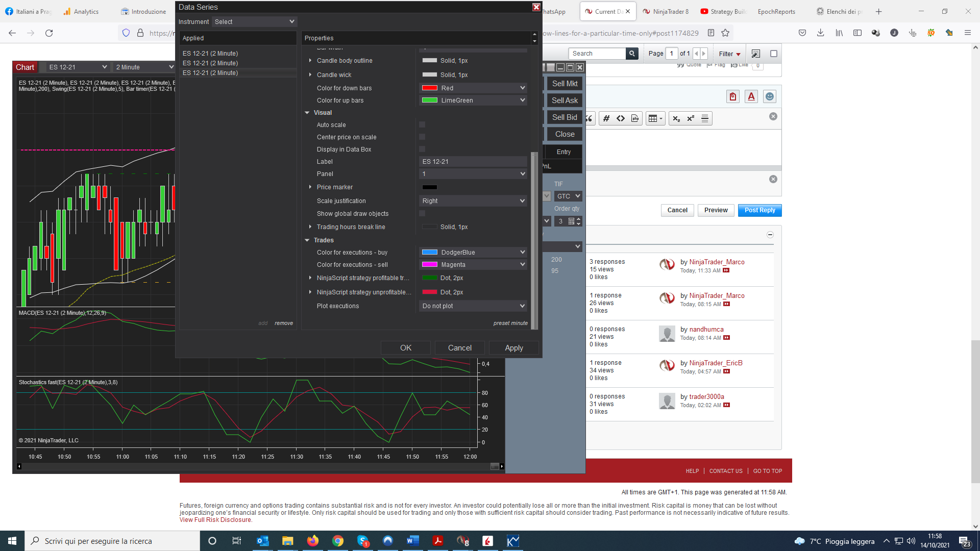Click the emoji smiley icon
This screenshot has height=551, width=980.
[770, 96]
